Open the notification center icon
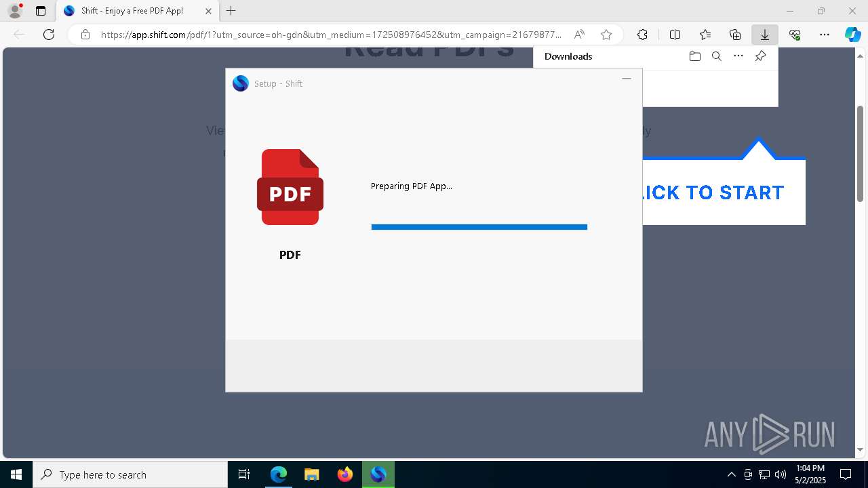 pos(846,474)
